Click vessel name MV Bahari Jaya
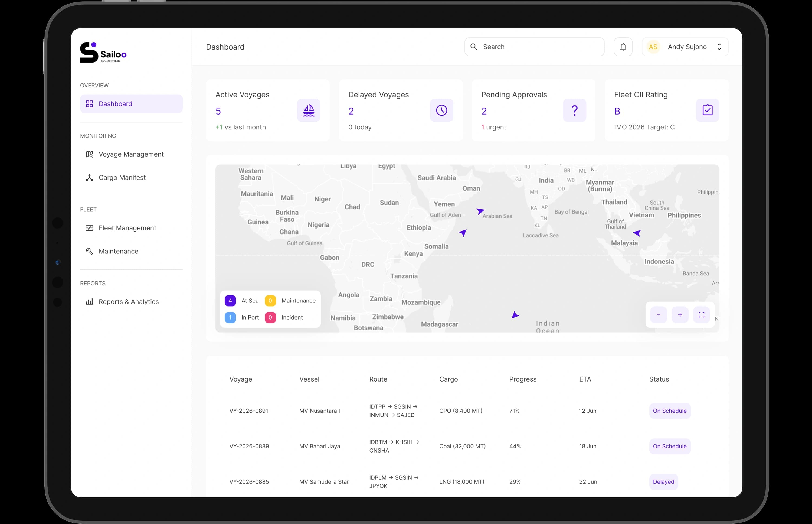Image resolution: width=812 pixels, height=524 pixels. (x=319, y=446)
